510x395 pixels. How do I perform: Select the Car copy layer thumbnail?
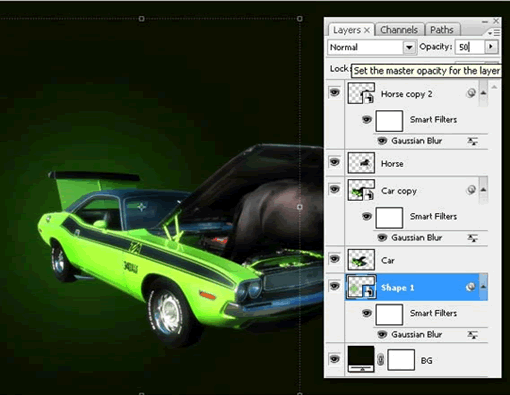[x=361, y=190]
